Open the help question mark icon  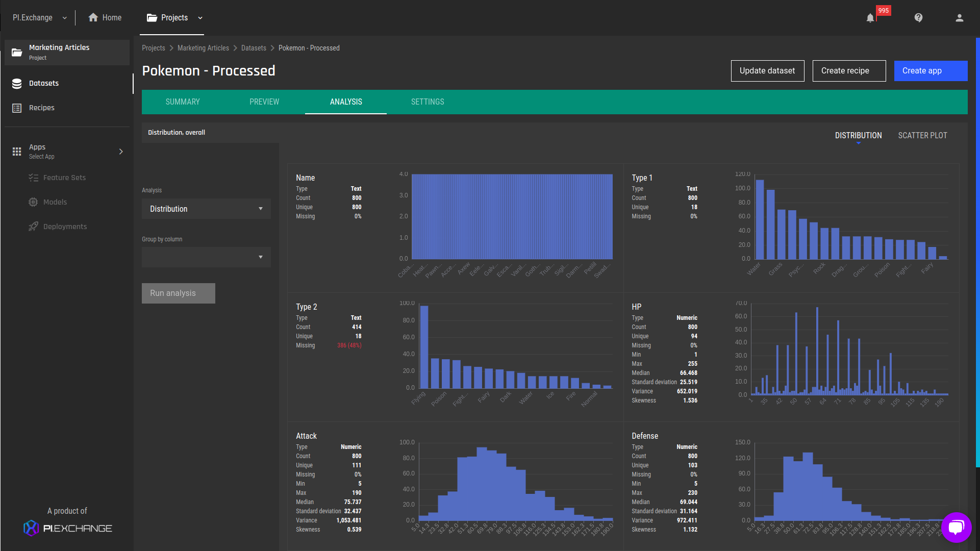click(x=918, y=18)
